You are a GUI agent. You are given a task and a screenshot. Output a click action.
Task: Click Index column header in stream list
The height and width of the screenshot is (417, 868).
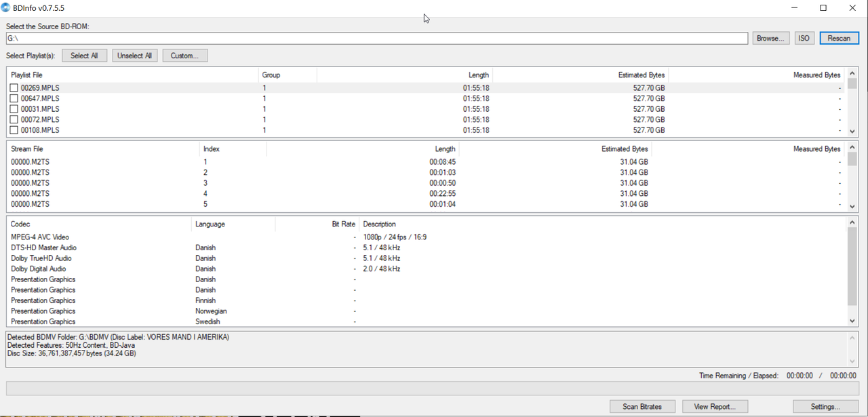(x=233, y=149)
